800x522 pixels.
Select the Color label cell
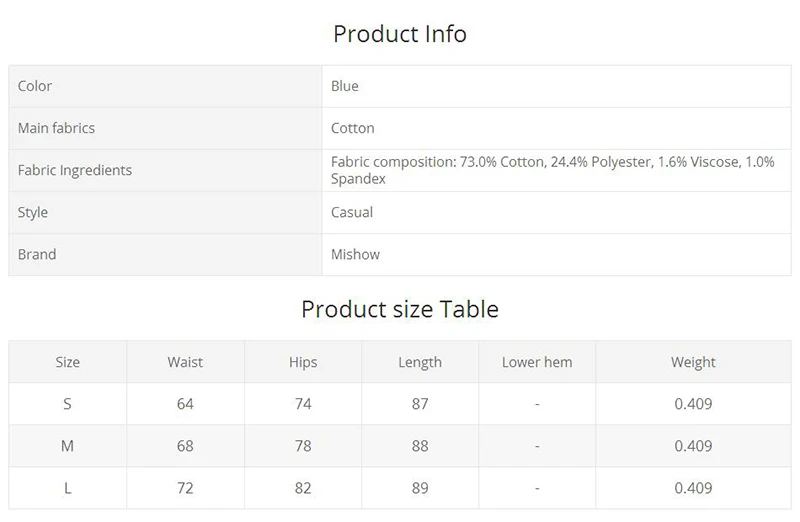165,86
